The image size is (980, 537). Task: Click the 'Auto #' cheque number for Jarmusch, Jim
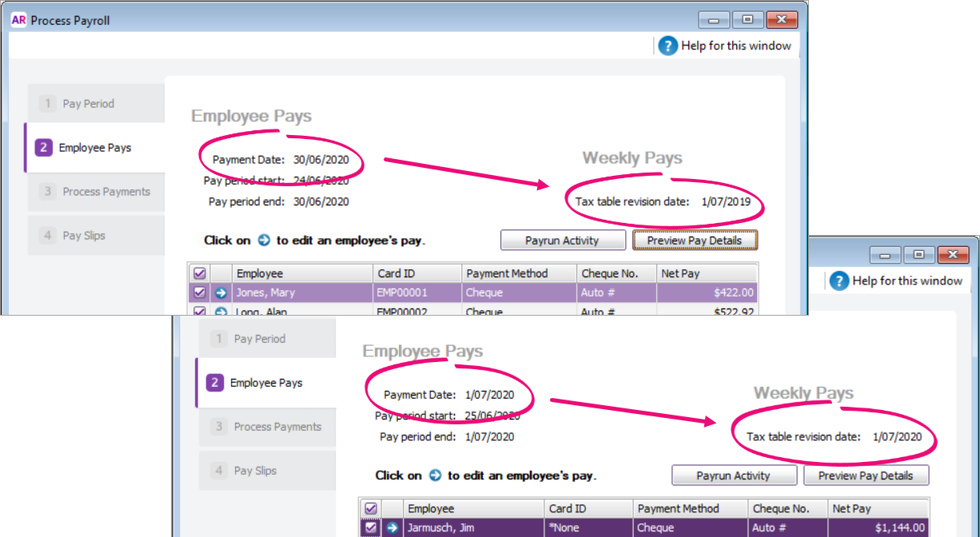(x=788, y=528)
